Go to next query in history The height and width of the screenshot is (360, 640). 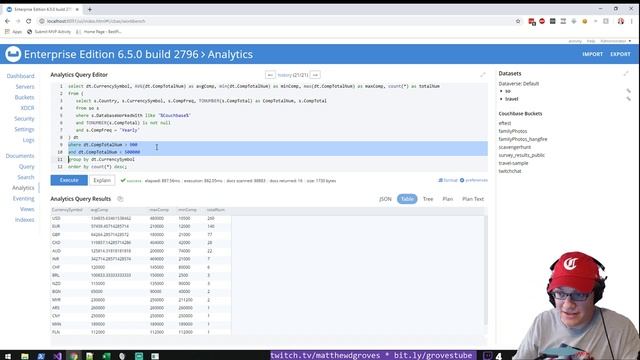tap(315, 75)
